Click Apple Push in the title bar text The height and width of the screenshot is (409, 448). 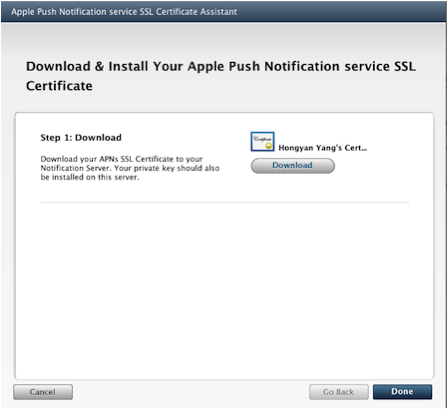(x=34, y=12)
